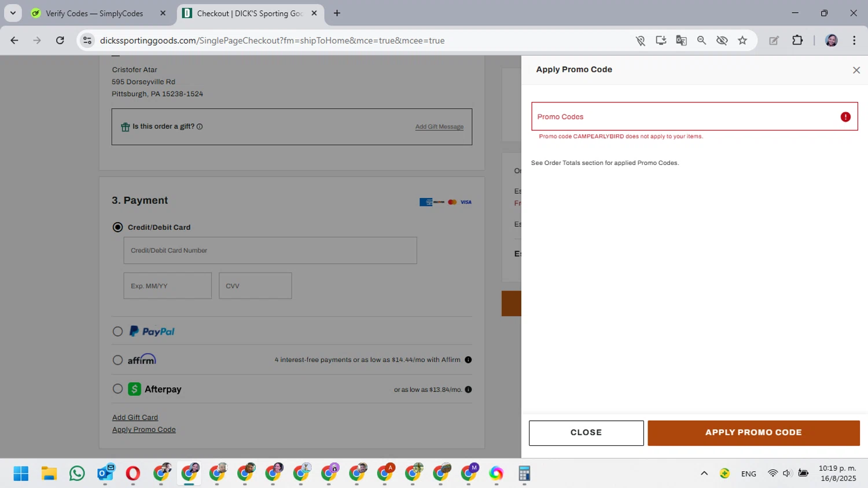
Task: Open a new browser tab
Action: [x=337, y=13]
